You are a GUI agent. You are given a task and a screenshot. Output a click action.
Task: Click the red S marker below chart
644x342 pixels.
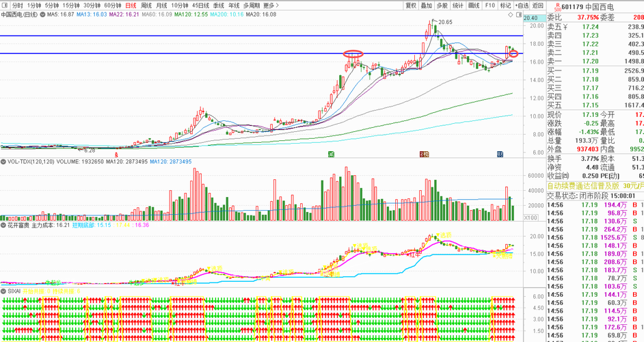[117, 155]
